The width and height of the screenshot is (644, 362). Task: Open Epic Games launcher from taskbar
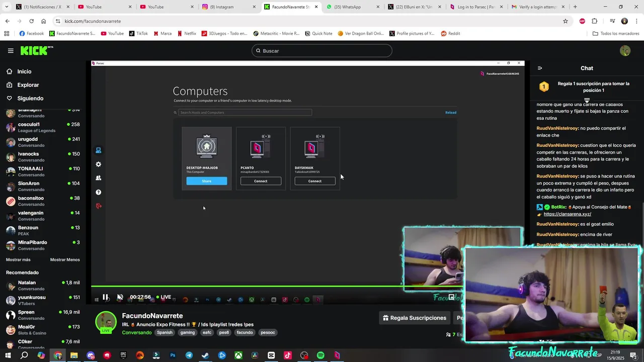123,355
